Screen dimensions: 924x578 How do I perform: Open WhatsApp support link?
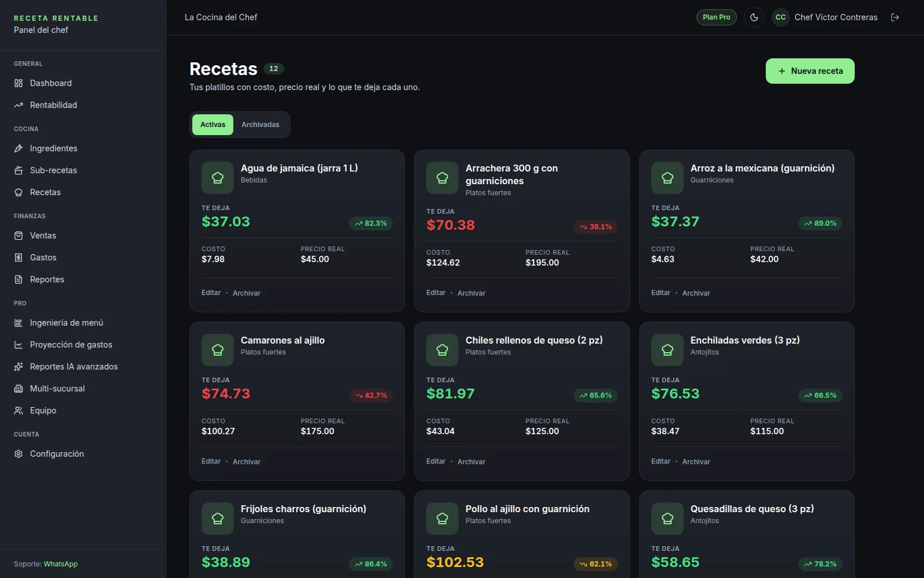pos(61,564)
